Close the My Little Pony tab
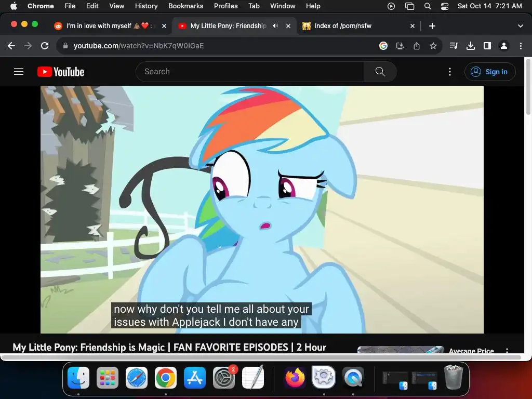 coord(288,26)
